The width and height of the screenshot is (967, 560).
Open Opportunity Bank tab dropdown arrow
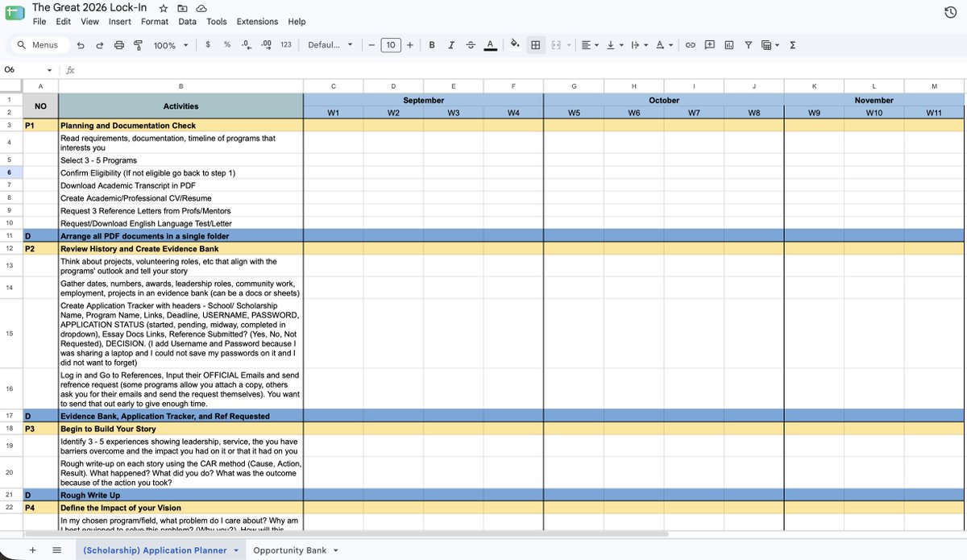(x=335, y=550)
